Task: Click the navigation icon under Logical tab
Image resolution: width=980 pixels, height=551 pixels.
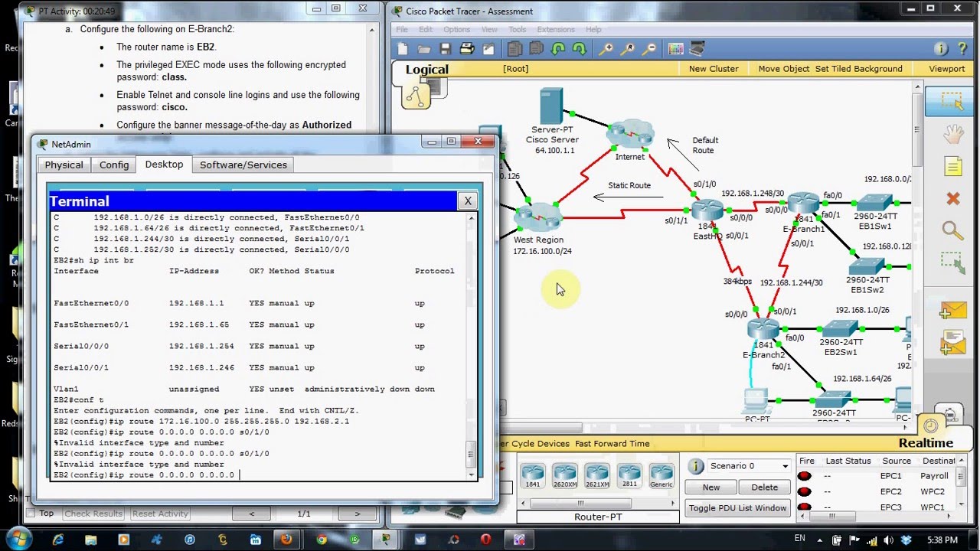Action: [x=416, y=96]
